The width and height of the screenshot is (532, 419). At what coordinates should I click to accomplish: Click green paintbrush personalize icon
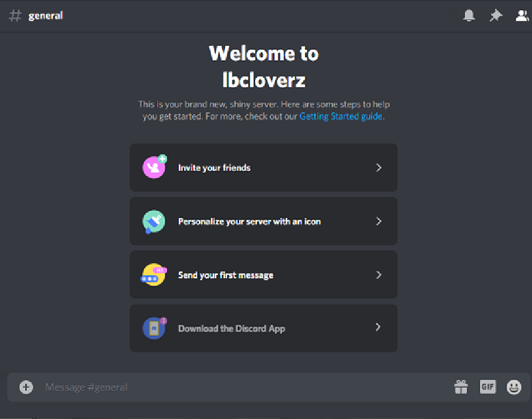[x=154, y=222]
